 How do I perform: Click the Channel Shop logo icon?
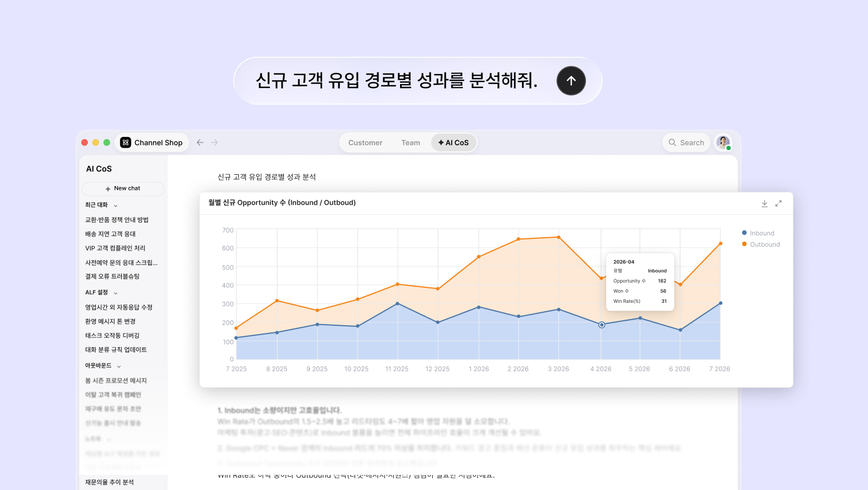126,143
